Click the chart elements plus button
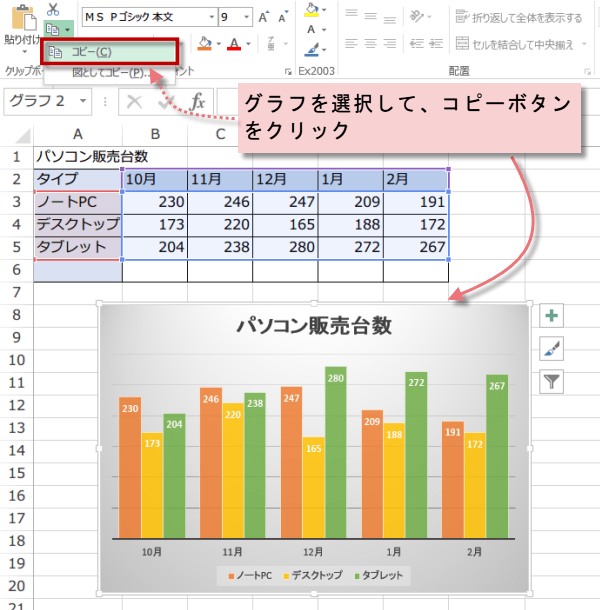Screen dimensions: 600x610 pyautogui.click(x=551, y=316)
